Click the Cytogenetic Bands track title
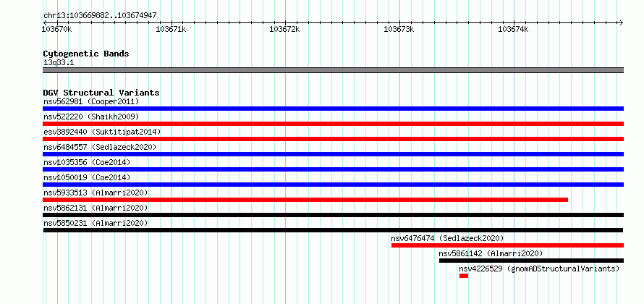The height and width of the screenshot is (304, 644). pos(86,54)
